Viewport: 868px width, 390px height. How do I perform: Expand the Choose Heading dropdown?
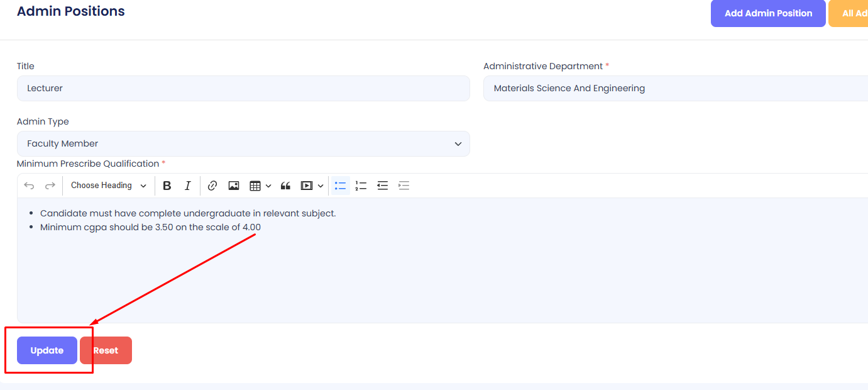(108, 186)
